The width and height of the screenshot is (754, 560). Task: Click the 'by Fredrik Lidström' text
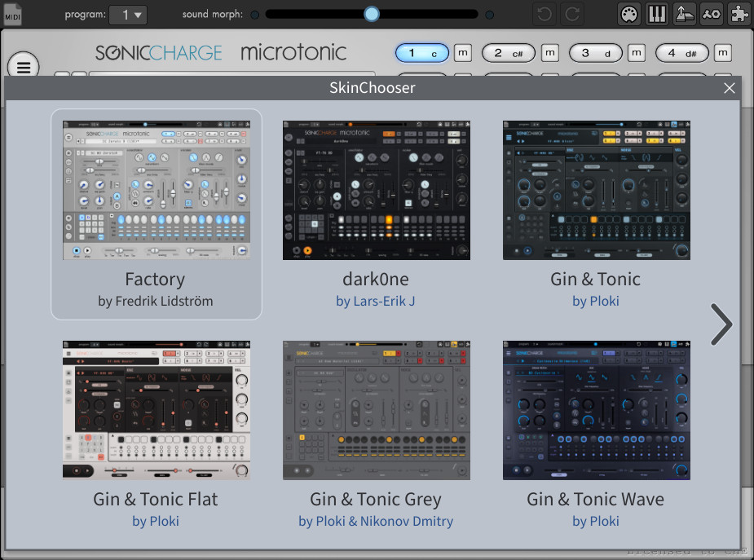(x=156, y=302)
